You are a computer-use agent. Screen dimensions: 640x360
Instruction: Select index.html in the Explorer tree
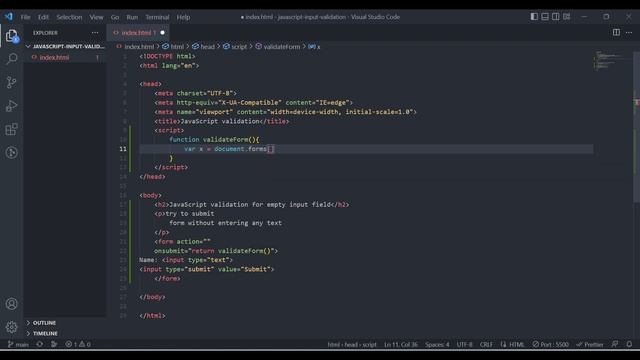click(x=65, y=58)
